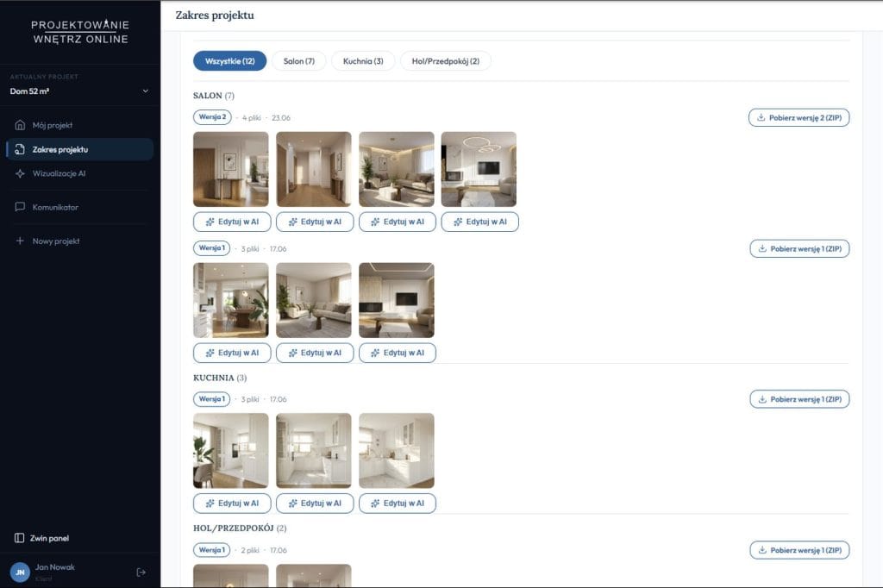This screenshot has height=588, width=883.
Task: Download Salon version 2 ZIP
Action: pyautogui.click(x=799, y=118)
